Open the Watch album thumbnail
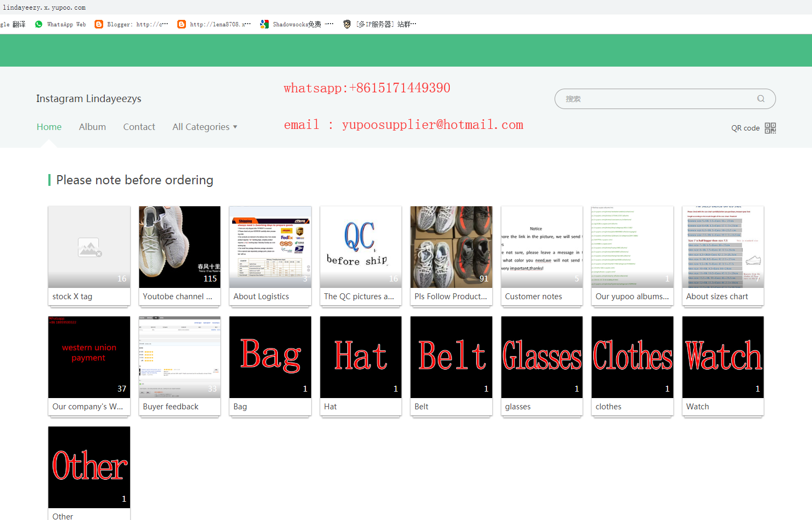This screenshot has height=520, width=812. [x=723, y=357]
